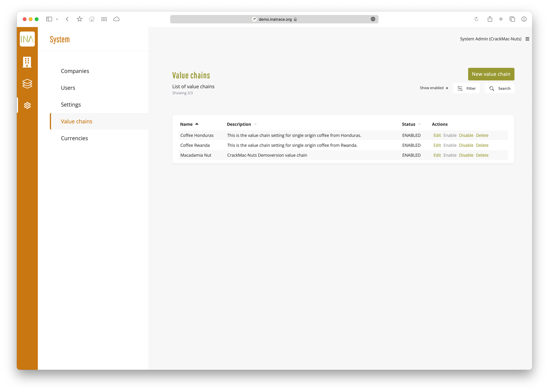
Task: Click the Coffee Rwanda name cell
Action: coord(195,145)
